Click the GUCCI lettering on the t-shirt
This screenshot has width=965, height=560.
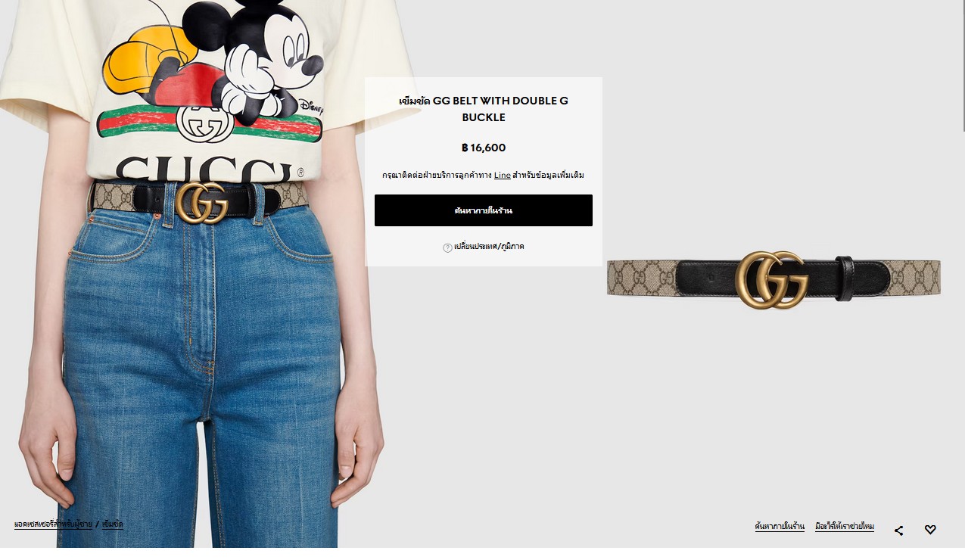tap(204, 170)
